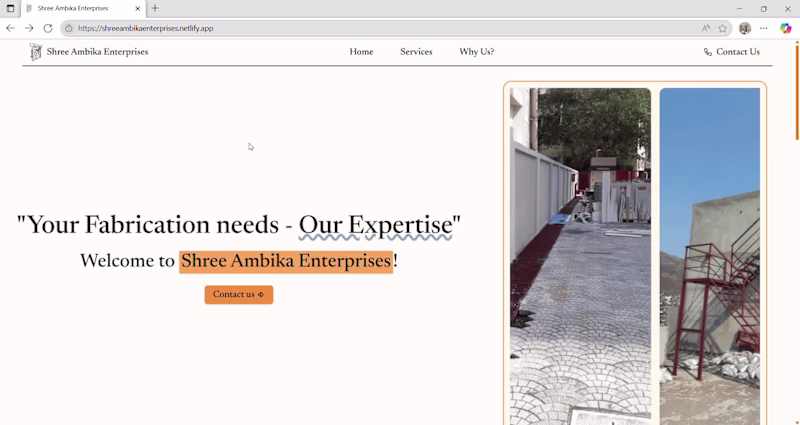Click the highlighted Shree Ambika Enterprises text
Screen dimensions: 800x425
pos(286,261)
